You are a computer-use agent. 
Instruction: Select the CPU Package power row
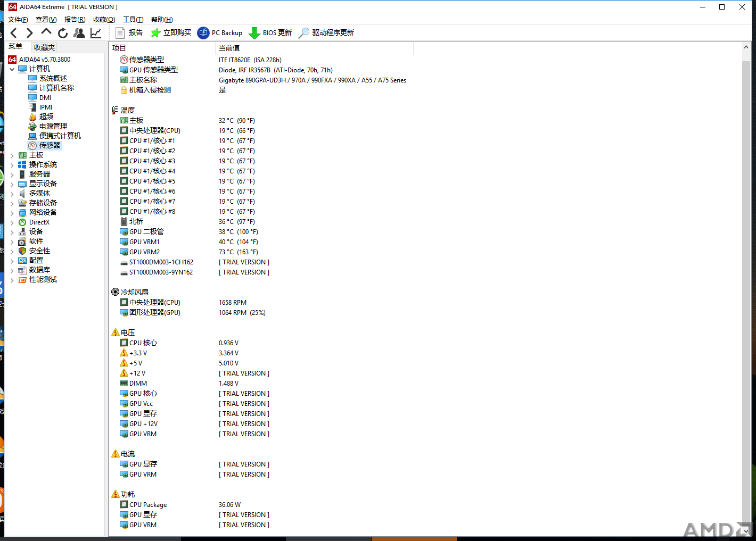(425, 505)
